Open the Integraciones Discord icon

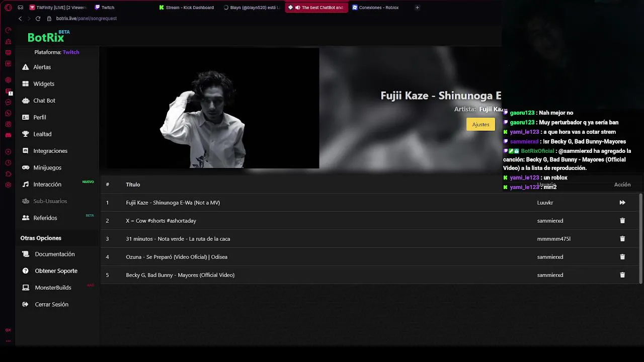26,151
